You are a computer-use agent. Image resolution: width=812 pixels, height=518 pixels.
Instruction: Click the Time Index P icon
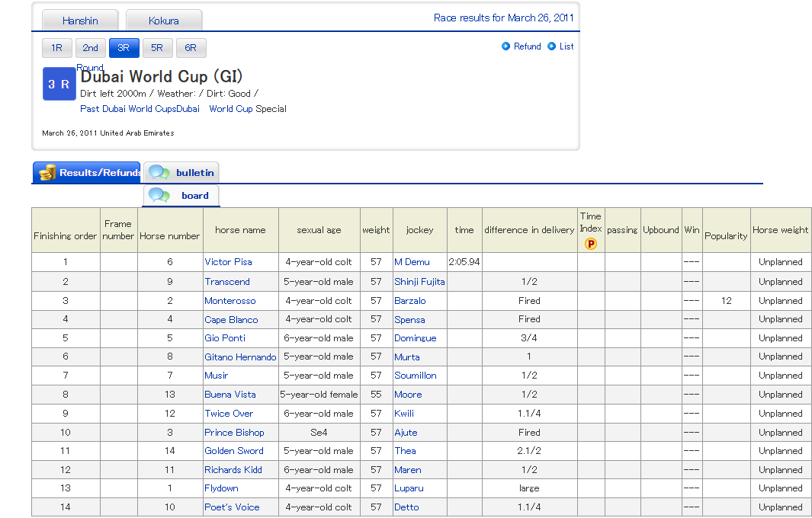[591, 244]
